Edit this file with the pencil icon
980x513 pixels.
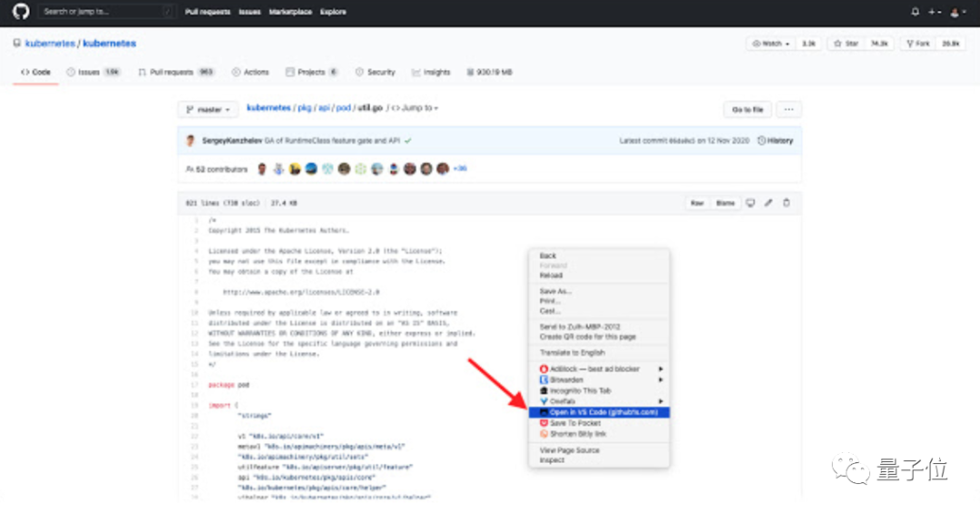pos(769,202)
